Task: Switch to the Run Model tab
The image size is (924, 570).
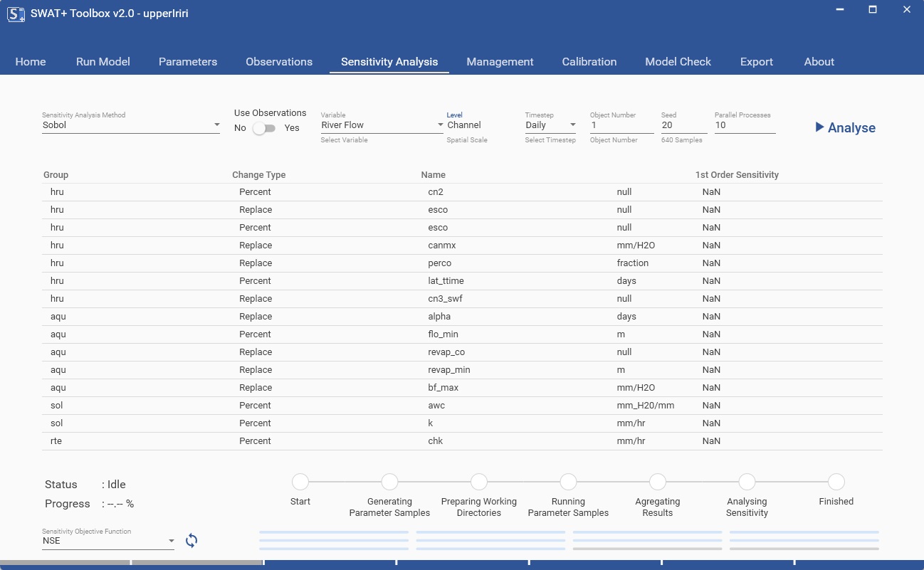Action: click(103, 62)
